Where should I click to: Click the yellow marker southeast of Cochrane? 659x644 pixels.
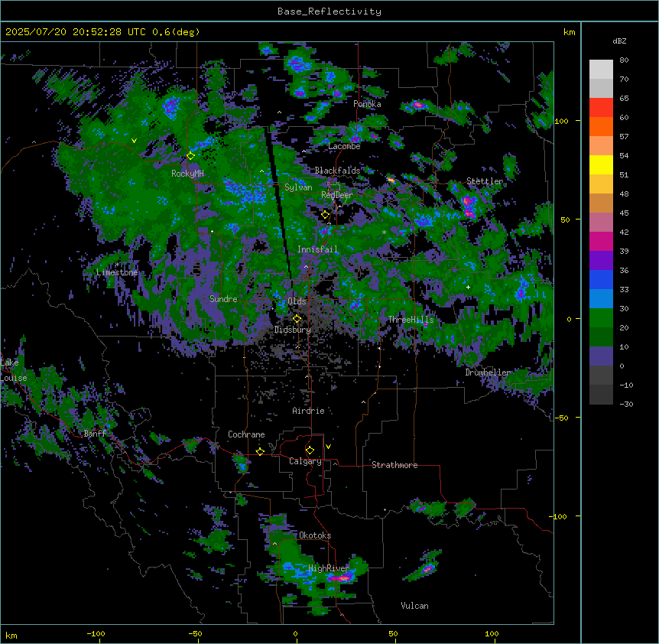click(x=260, y=452)
